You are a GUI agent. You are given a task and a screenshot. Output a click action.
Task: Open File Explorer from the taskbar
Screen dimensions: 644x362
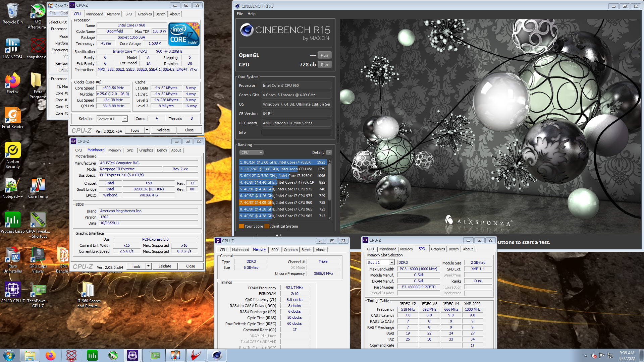click(x=30, y=355)
